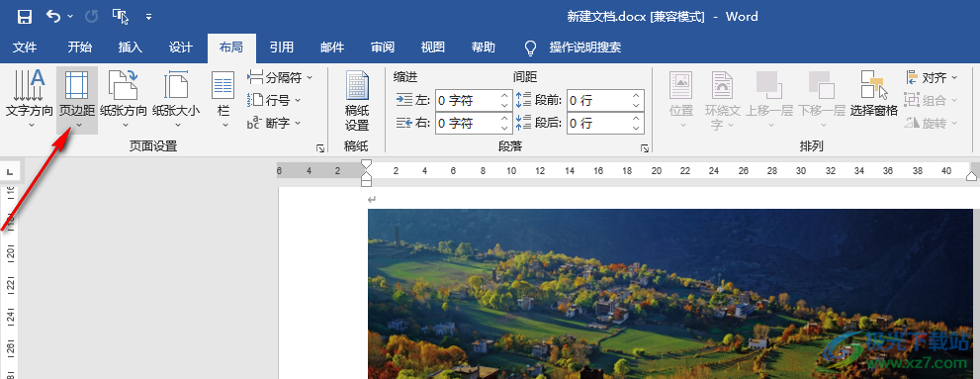Open the 旋转 rotate dropdown
This screenshot has width=980, height=379.
(x=932, y=124)
